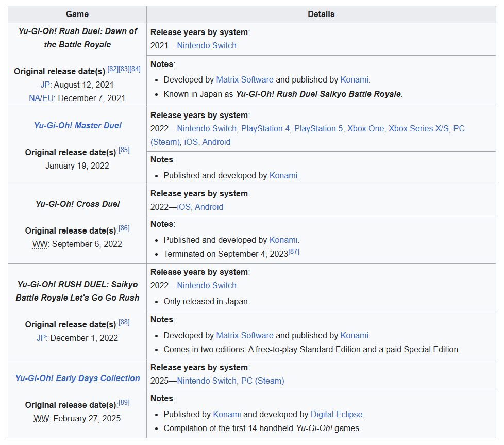Click WW abbreviation before February 27, 2025
Image resolution: width=504 pixels, height=445 pixels.
[41, 419]
